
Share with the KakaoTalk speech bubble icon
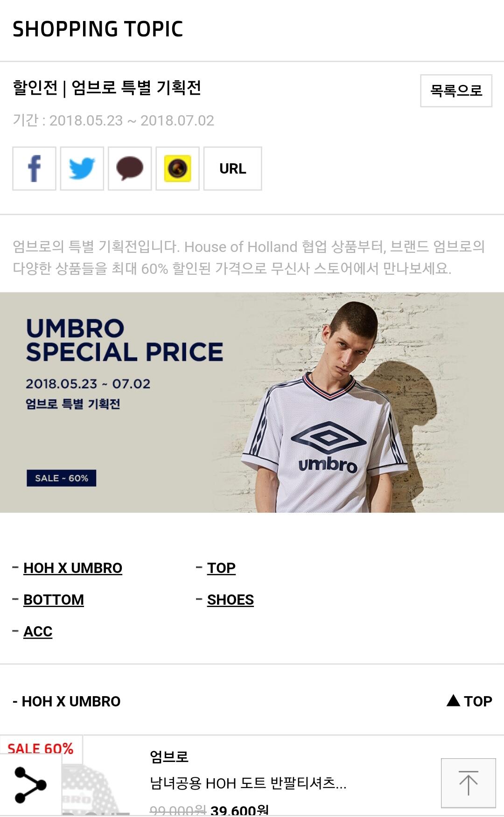click(x=130, y=168)
